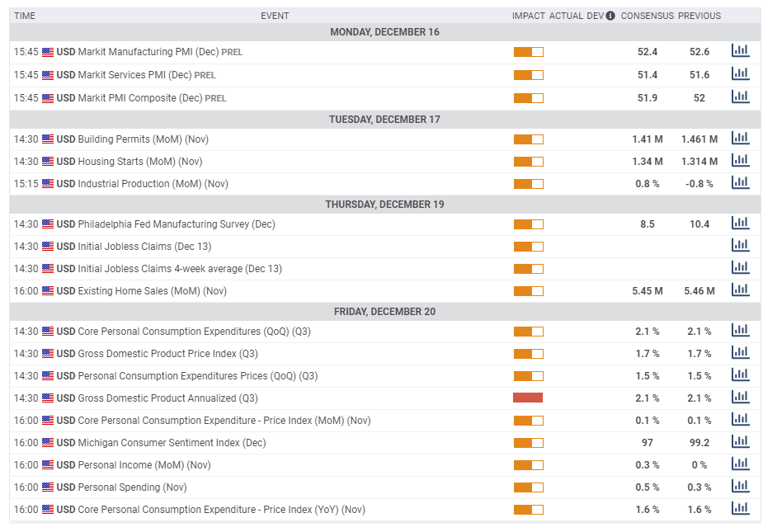This screenshot has width=763, height=532.
Task: Click the info icon next to DEV
Action: pyautogui.click(x=610, y=16)
